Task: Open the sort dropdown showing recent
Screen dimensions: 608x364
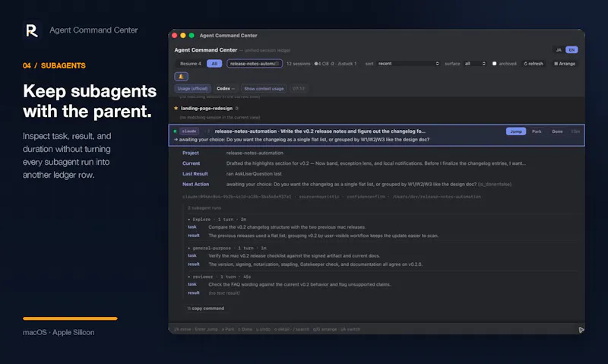Action: point(408,64)
